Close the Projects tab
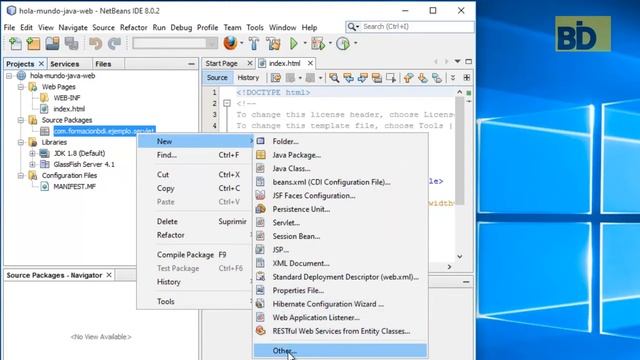Screen dimensions: 640x360 click(41, 64)
